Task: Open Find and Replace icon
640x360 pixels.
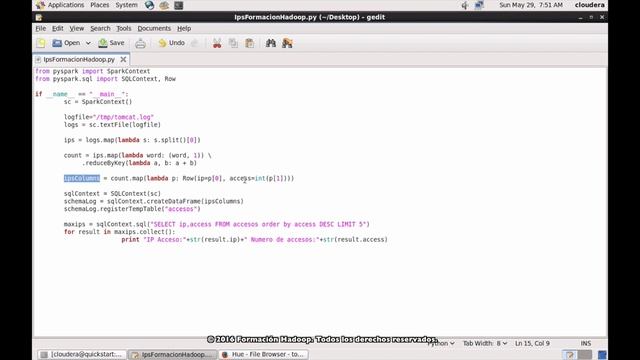Action: click(287, 43)
